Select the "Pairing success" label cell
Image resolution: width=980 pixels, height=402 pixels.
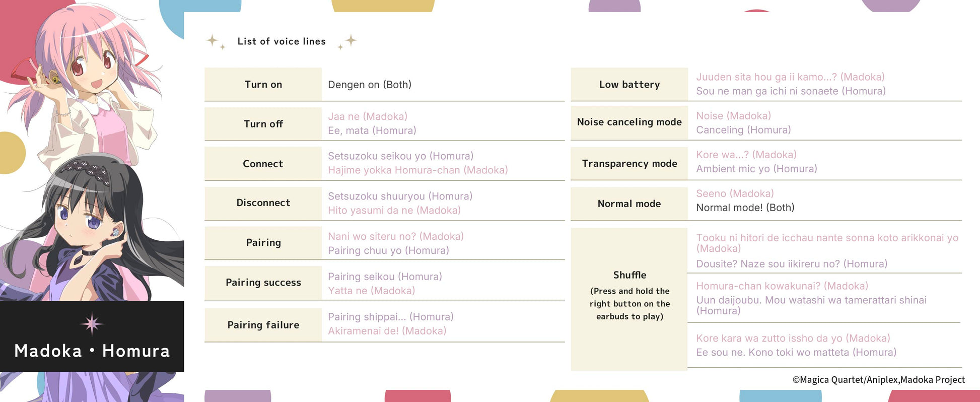(263, 283)
